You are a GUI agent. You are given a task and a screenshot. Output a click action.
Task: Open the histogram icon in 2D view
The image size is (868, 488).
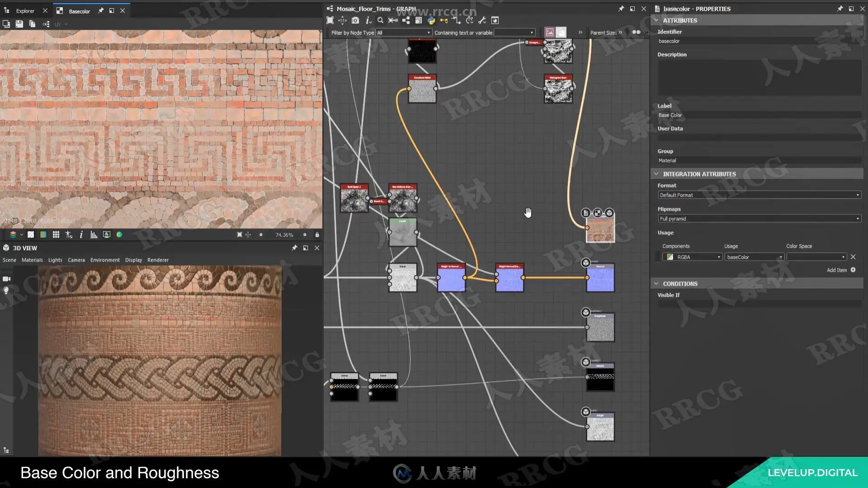pyautogui.click(x=94, y=235)
